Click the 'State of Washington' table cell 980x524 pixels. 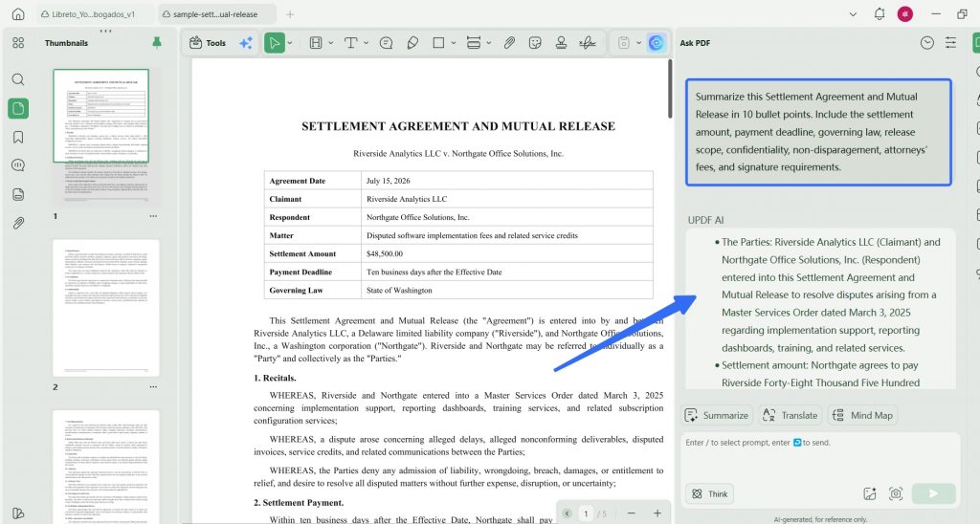pyautogui.click(x=507, y=291)
